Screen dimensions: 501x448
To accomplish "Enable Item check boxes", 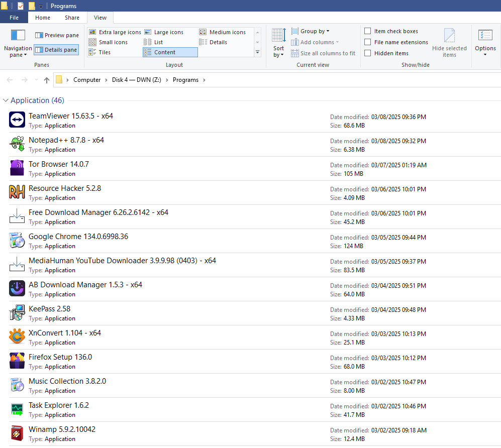I will point(368,31).
